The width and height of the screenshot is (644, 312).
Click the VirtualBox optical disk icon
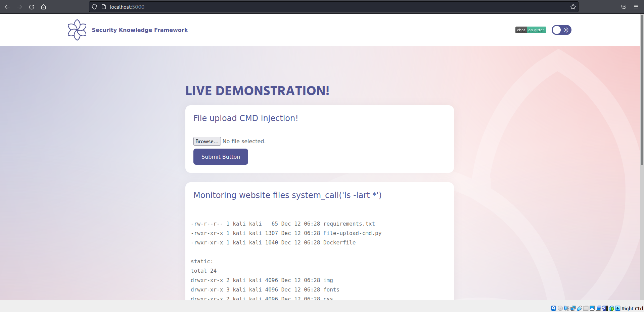click(560, 308)
